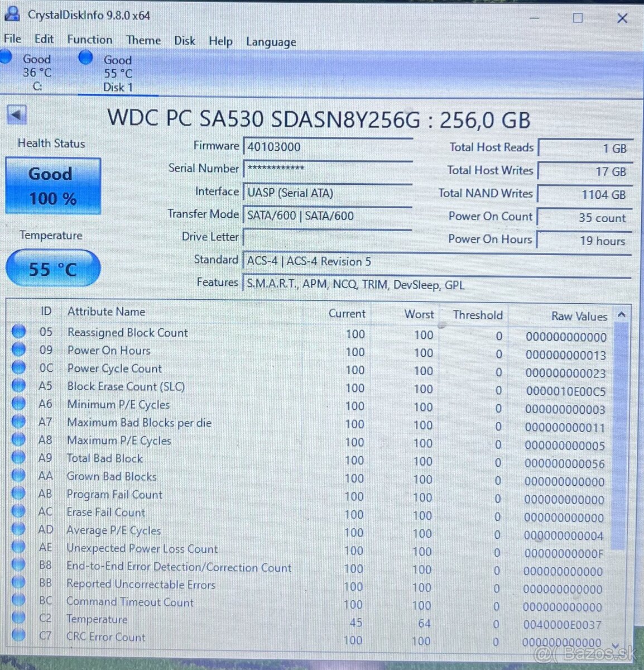
Task: Click the status dot for Program Fail Count
Action: (x=19, y=493)
